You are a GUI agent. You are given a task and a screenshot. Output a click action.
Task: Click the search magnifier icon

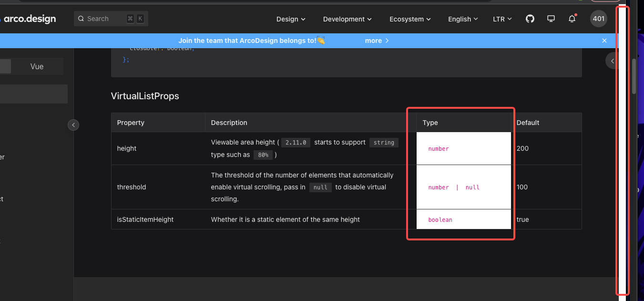pos(81,19)
